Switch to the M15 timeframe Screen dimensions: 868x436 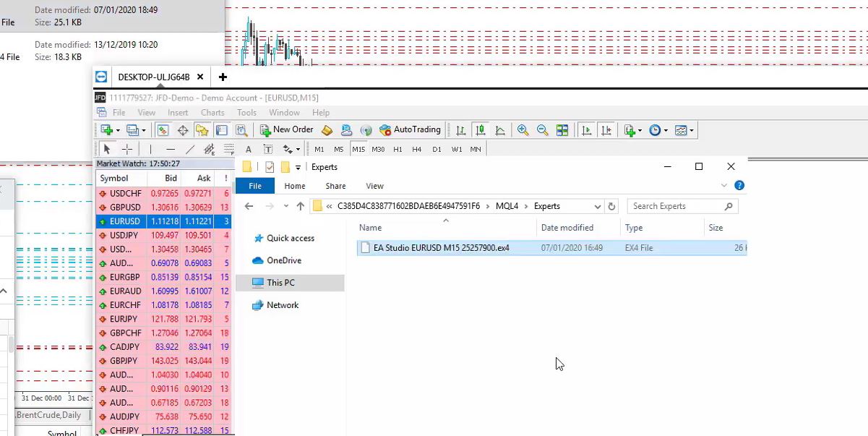click(358, 150)
